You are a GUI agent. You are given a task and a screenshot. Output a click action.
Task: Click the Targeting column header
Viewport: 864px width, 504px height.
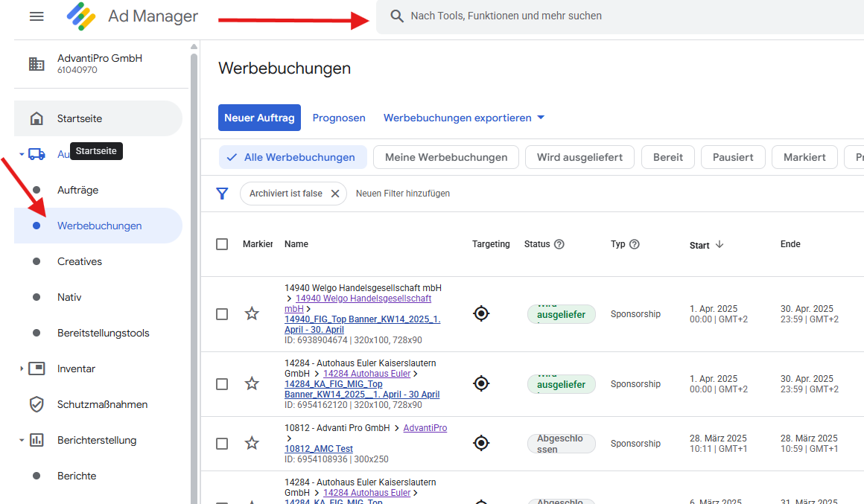pyautogui.click(x=491, y=244)
